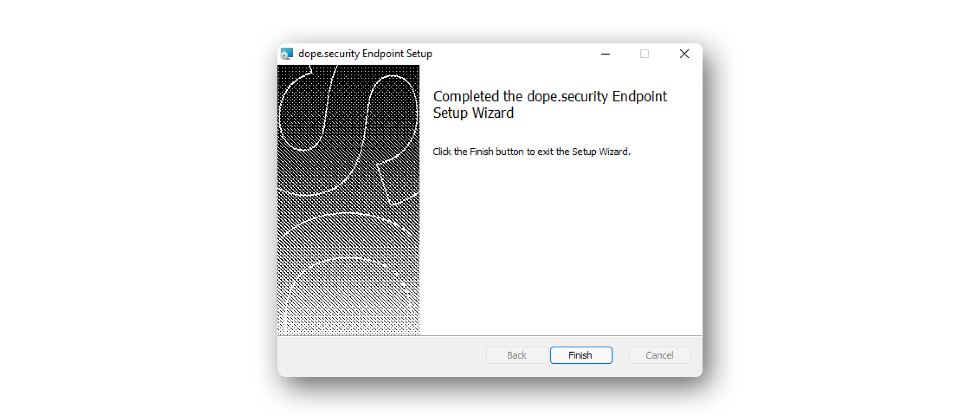This screenshot has height=420, width=980.
Task: Click the dithered banner artwork on the left
Action: 348,200
